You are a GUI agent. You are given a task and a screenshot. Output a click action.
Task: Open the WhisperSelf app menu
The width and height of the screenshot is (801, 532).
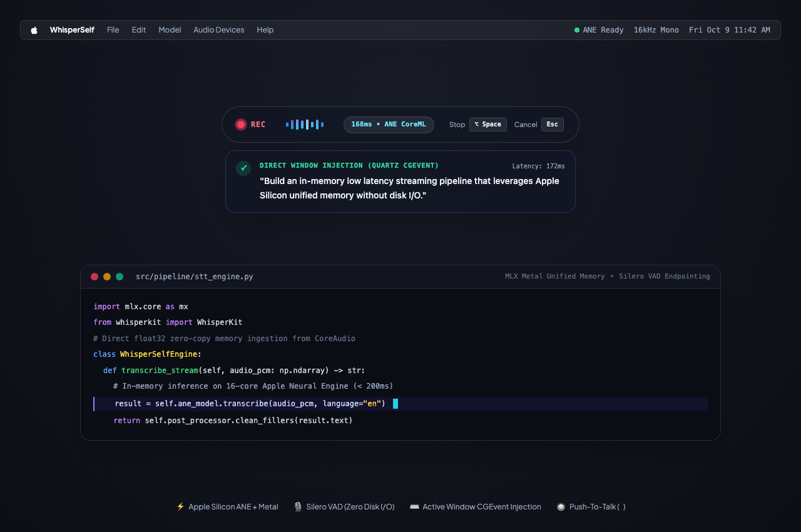coord(72,30)
